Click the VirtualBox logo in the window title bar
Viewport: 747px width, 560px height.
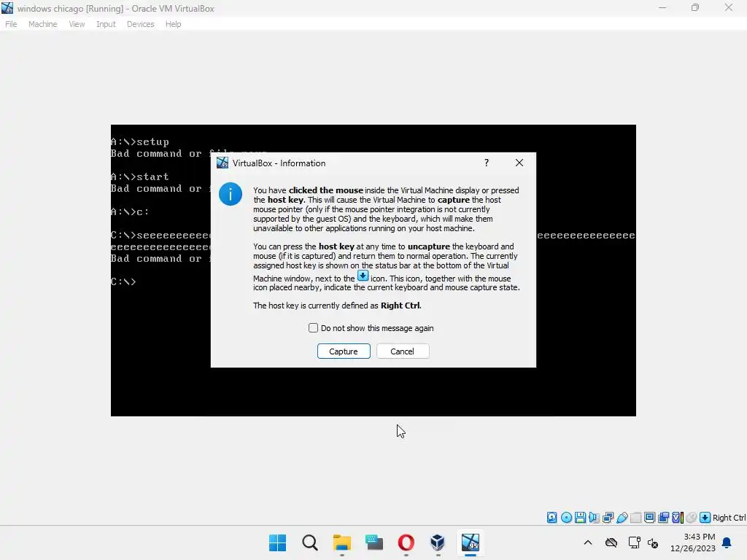[7, 8]
